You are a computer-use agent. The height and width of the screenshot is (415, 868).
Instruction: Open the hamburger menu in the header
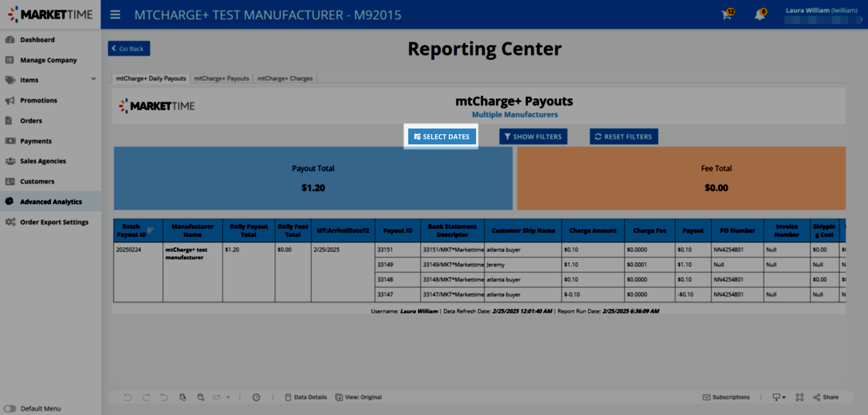[x=115, y=15]
